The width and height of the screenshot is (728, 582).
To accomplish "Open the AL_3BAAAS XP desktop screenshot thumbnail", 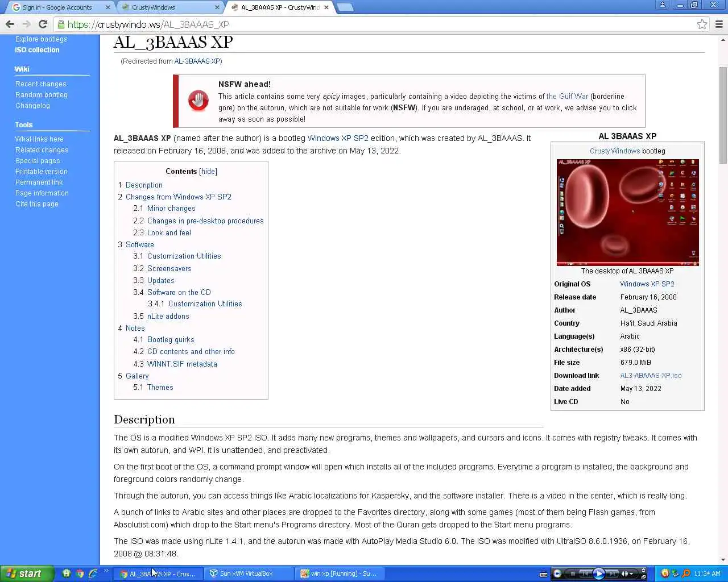I will (x=627, y=212).
